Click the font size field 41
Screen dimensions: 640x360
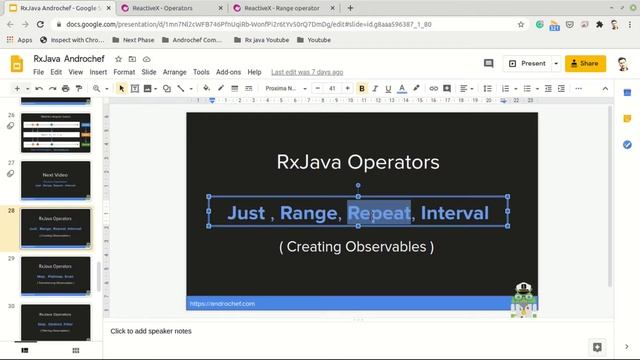[x=332, y=89]
